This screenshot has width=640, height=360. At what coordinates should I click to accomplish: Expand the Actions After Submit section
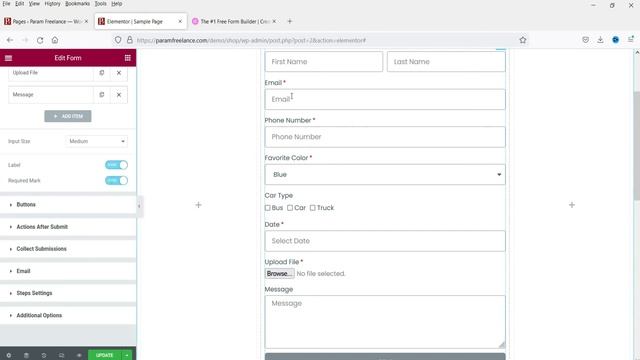pyautogui.click(x=68, y=227)
